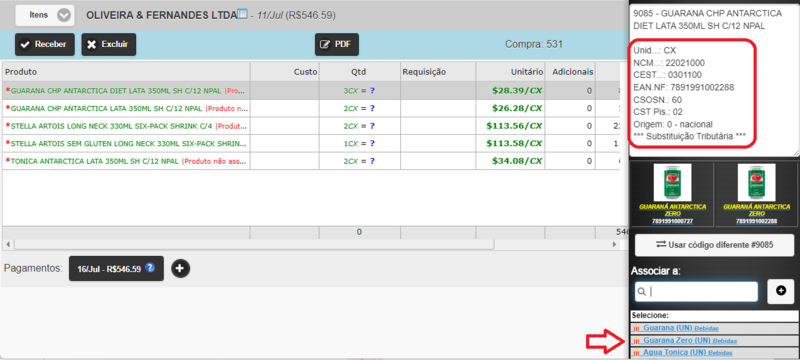Click the Unitário column header
Image resolution: width=800 pixels, height=360 pixels.
(x=510, y=72)
